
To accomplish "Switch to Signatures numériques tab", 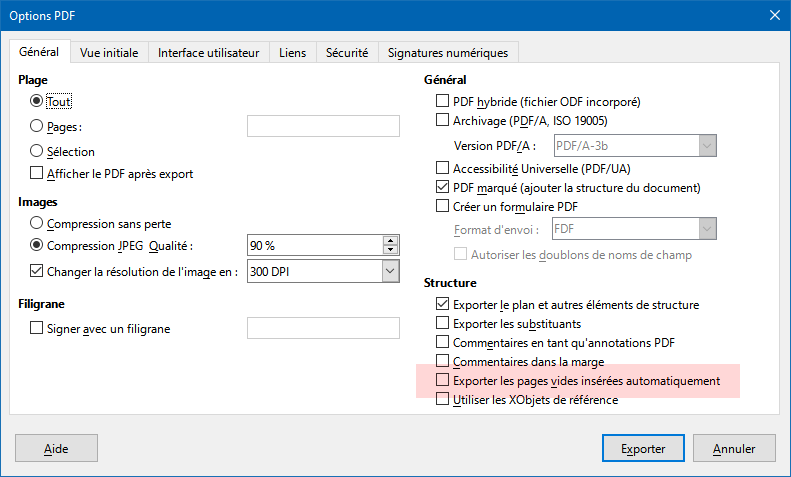I will [448, 52].
